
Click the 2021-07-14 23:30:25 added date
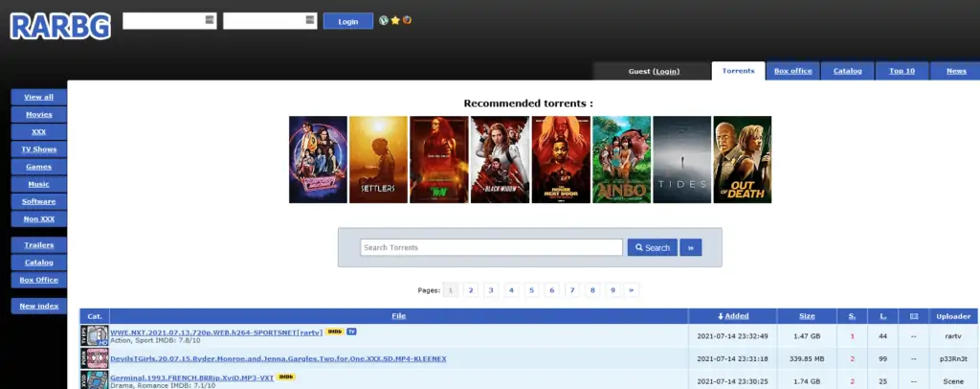pyautogui.click(x=732, y=381)
